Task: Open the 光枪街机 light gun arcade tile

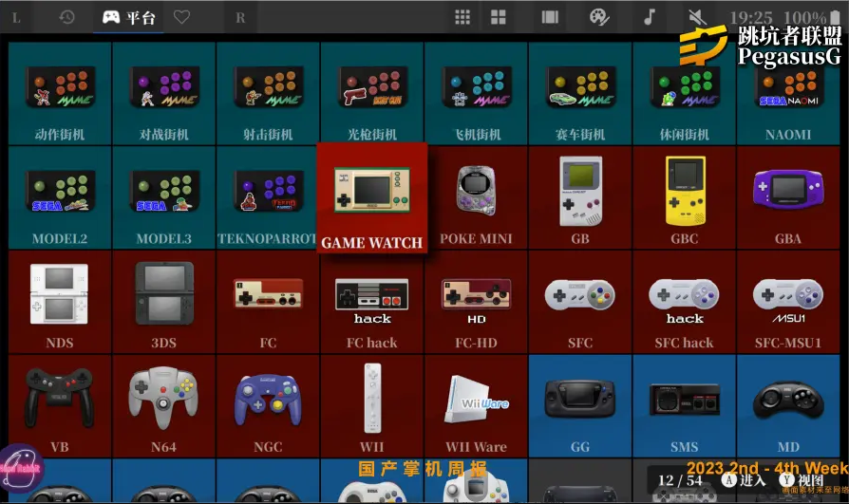Action: (x=372, y=94)
